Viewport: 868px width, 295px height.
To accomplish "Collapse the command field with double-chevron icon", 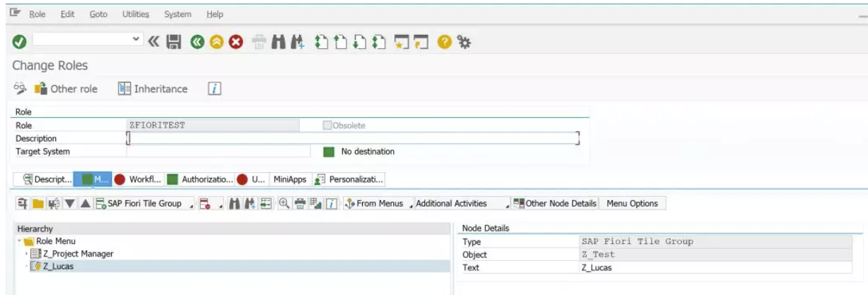I will 154,43.
